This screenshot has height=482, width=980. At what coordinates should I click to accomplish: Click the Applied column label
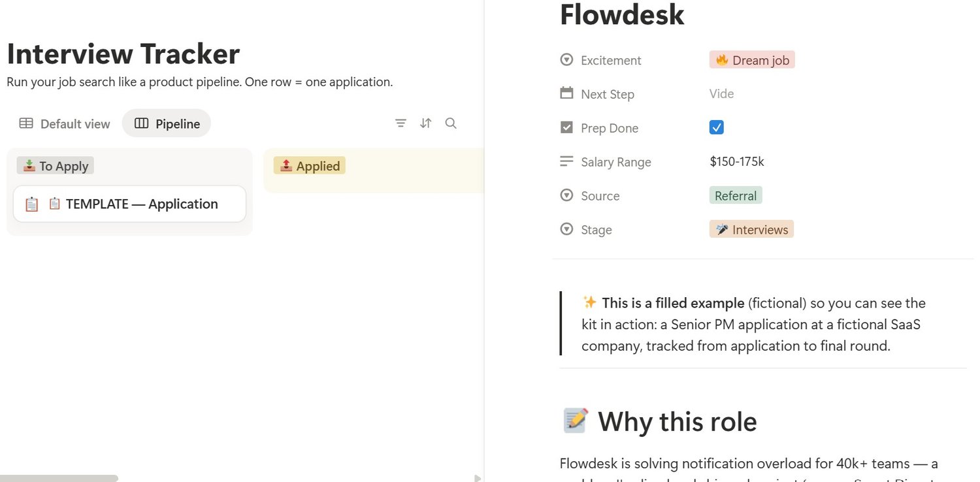click(310, 166)
